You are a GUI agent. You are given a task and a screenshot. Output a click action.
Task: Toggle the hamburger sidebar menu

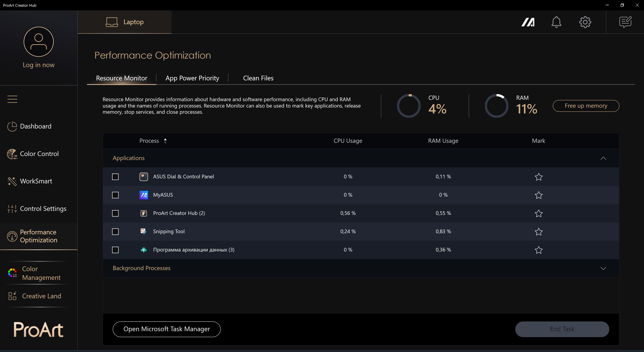click(x=12, y=99)
